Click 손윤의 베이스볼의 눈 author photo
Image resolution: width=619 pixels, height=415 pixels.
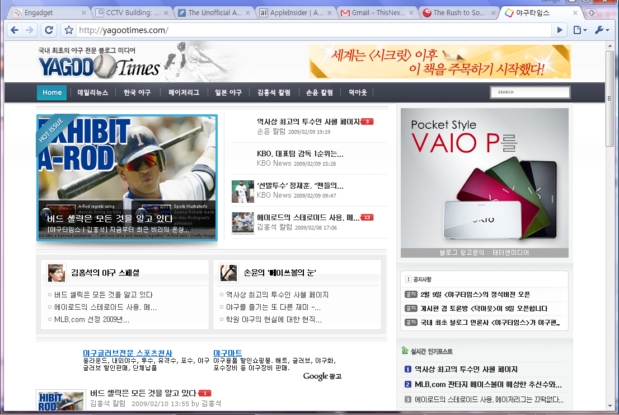tap(228, 273)
